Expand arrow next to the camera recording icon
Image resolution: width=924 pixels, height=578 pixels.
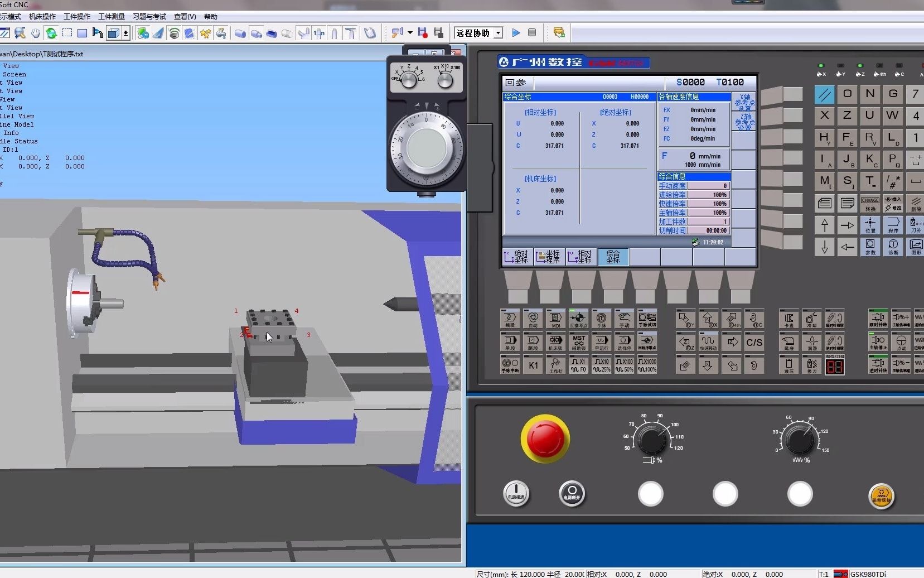[410, 33]
